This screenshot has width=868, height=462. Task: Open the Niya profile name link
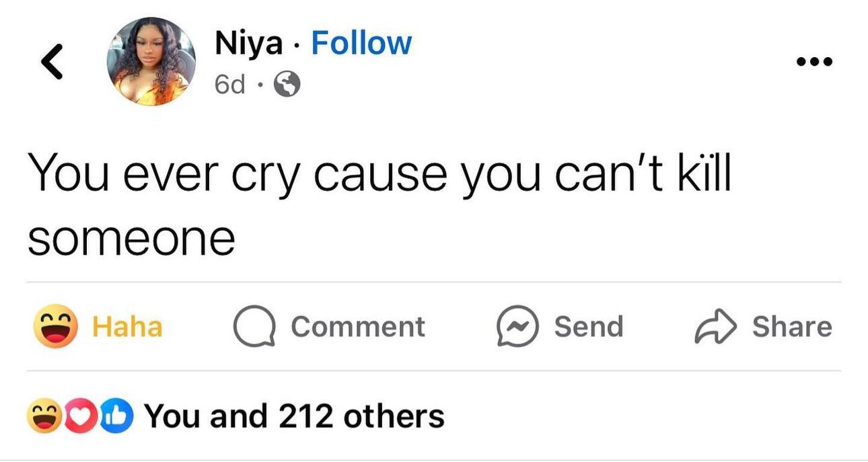(248, 44)
